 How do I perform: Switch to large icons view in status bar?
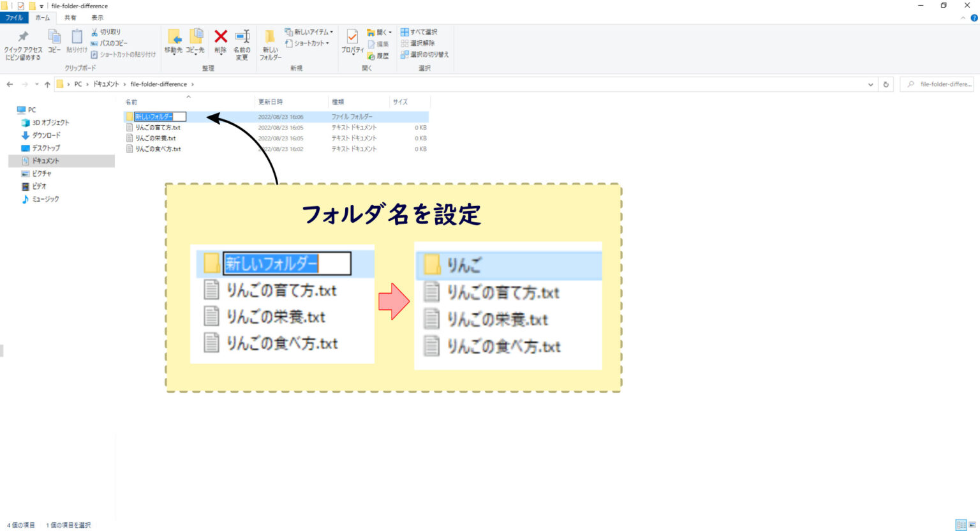click(972, 525)
